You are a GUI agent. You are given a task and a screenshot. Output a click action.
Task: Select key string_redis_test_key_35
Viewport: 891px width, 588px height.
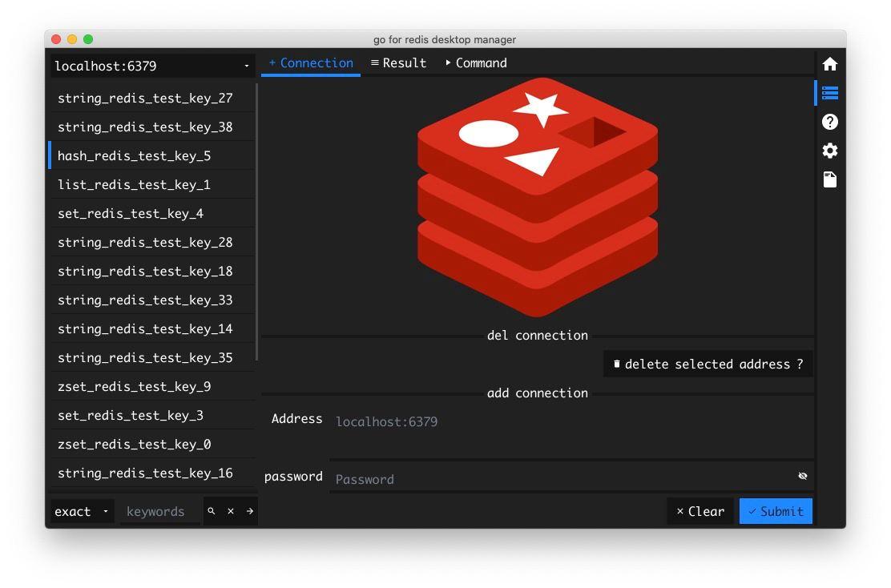click(x=152, y=358)
